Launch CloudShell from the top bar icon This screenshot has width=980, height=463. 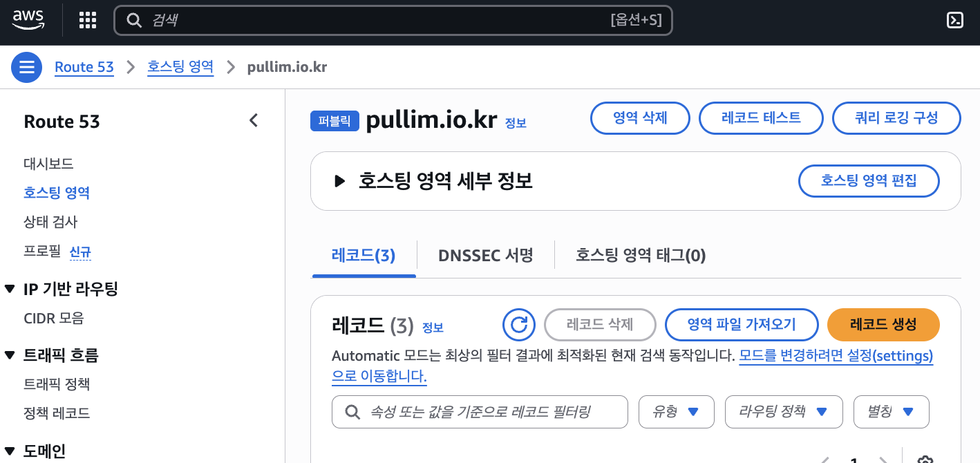pyautogui.click(x=954, y=21)
